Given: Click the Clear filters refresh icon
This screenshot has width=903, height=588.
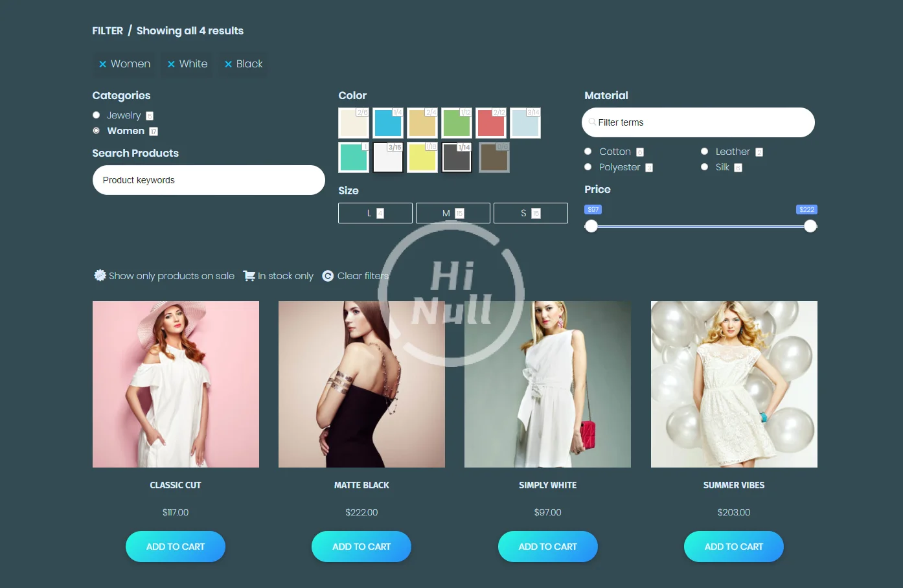Looking at the screenshot, I should click(x=328, y=276).
